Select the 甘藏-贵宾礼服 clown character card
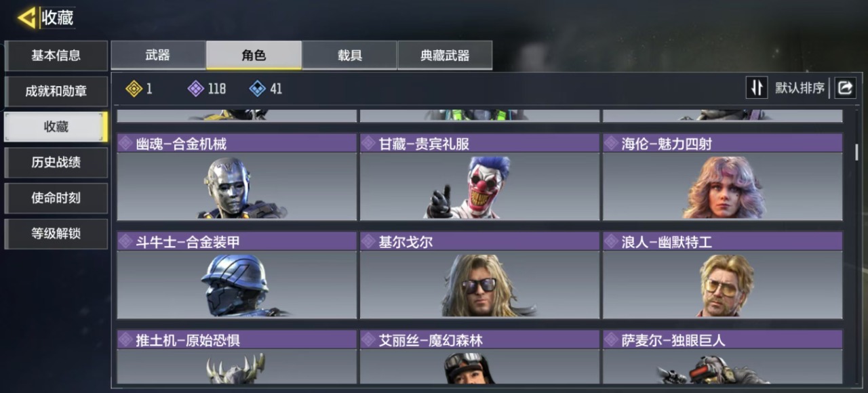 [x=479, y=177]
